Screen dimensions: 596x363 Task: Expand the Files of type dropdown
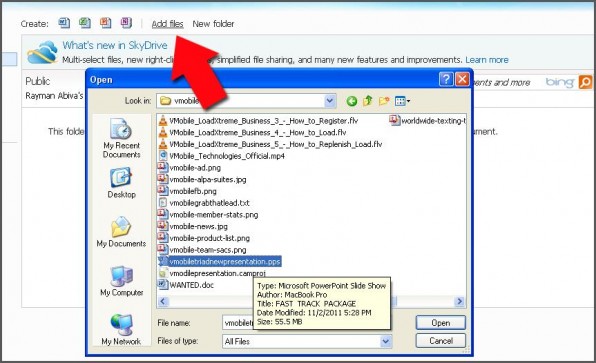tap(386, 341)
